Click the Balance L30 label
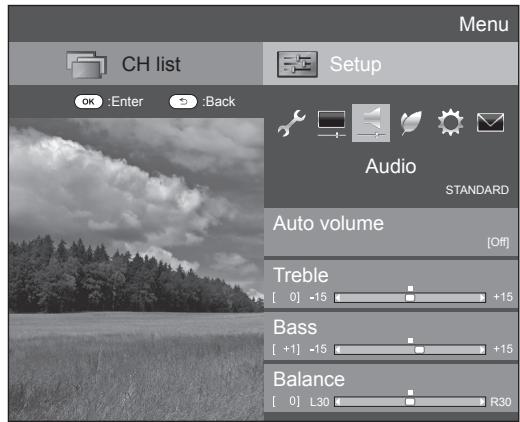The height and width of the screenshot is (422, 520). (x=320, y=402)
